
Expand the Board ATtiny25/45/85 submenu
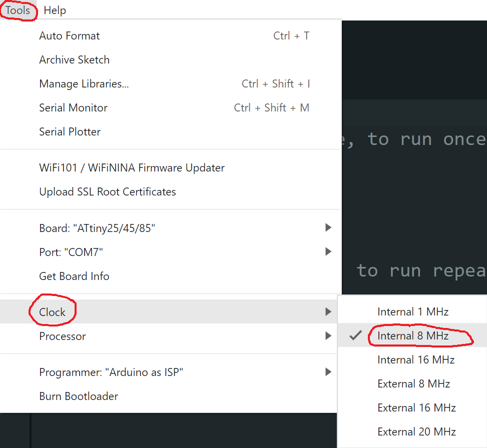click(x=97, y=228)
